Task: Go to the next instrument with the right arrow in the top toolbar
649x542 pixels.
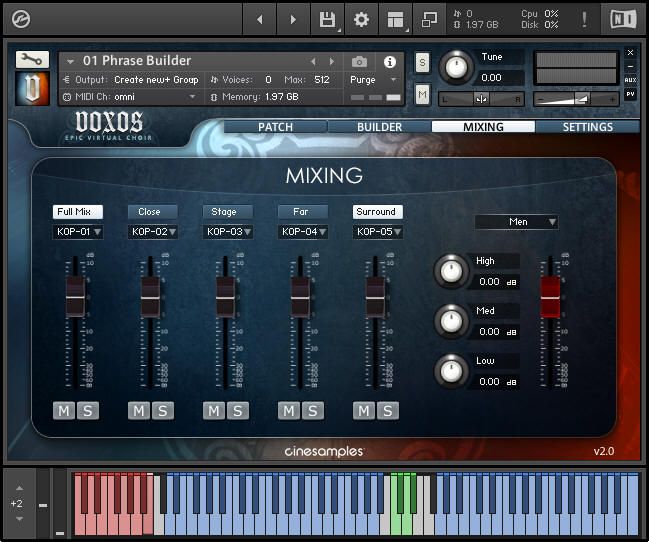Action: click(293, 19)
